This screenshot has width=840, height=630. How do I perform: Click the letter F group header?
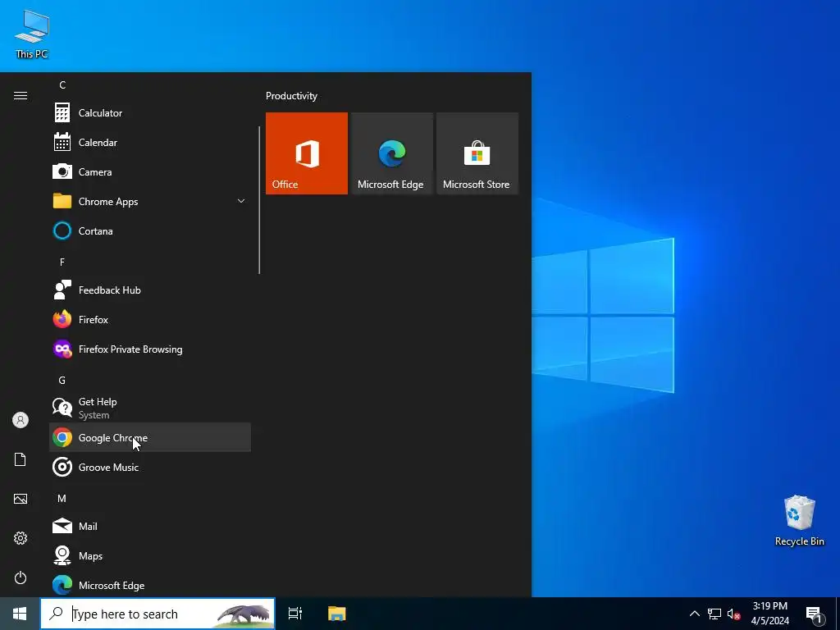pyautogui.click(x=62, y=262)
